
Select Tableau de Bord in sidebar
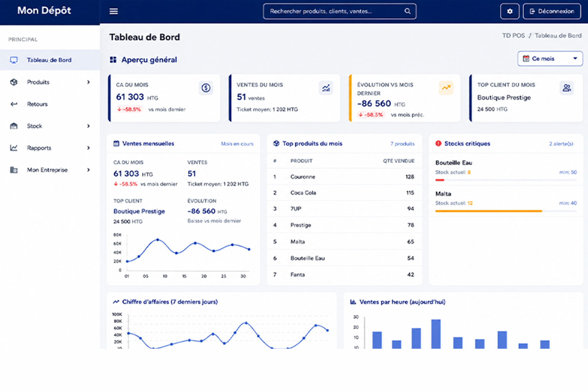coord(50,60)
